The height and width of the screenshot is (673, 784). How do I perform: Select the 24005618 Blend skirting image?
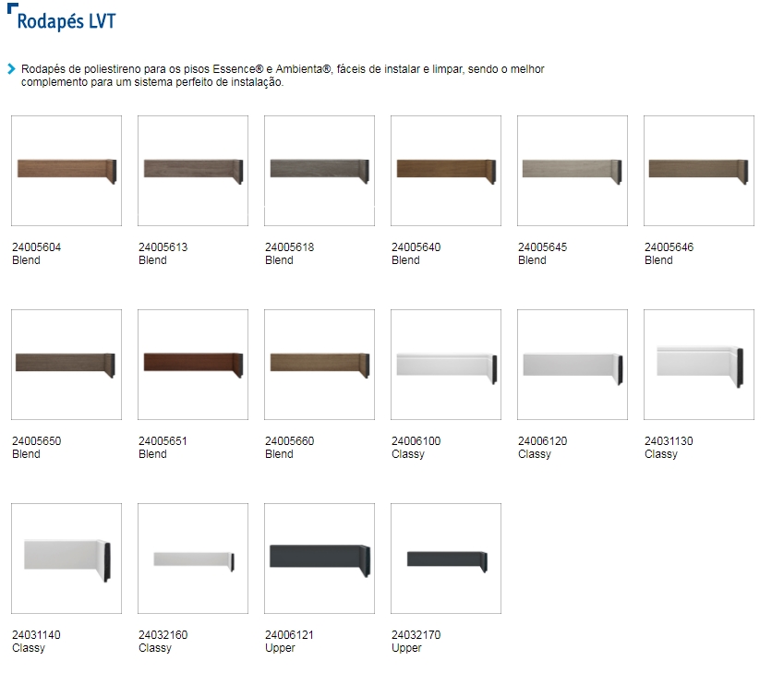[320, 171]
